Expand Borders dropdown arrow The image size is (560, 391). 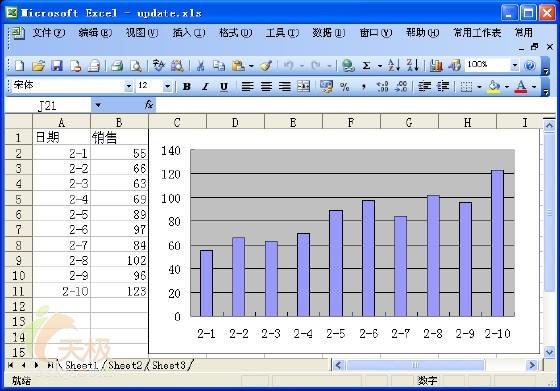coord(479,87)
